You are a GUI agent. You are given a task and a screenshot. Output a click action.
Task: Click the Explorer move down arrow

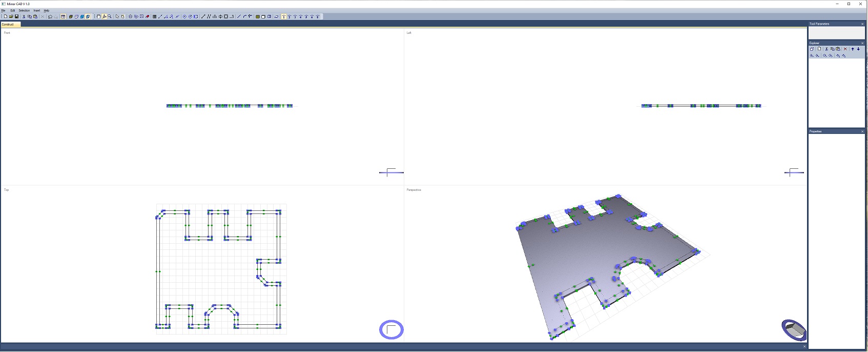coord(858,49)
